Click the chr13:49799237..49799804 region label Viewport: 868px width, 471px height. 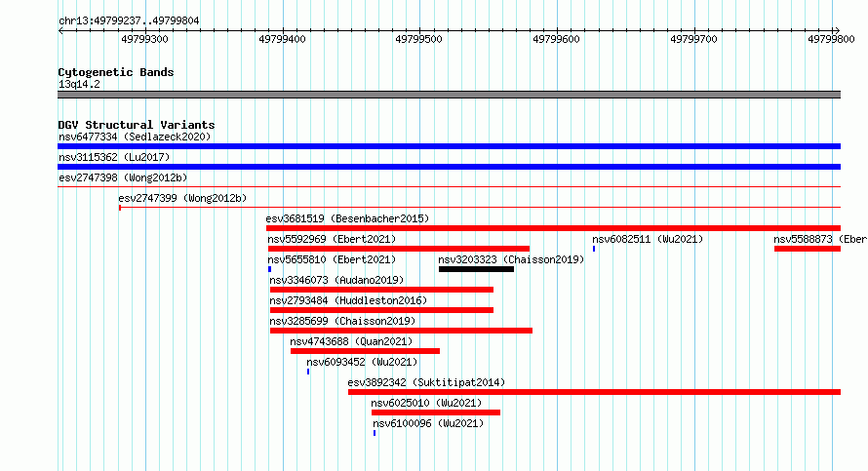pos(129,20)
